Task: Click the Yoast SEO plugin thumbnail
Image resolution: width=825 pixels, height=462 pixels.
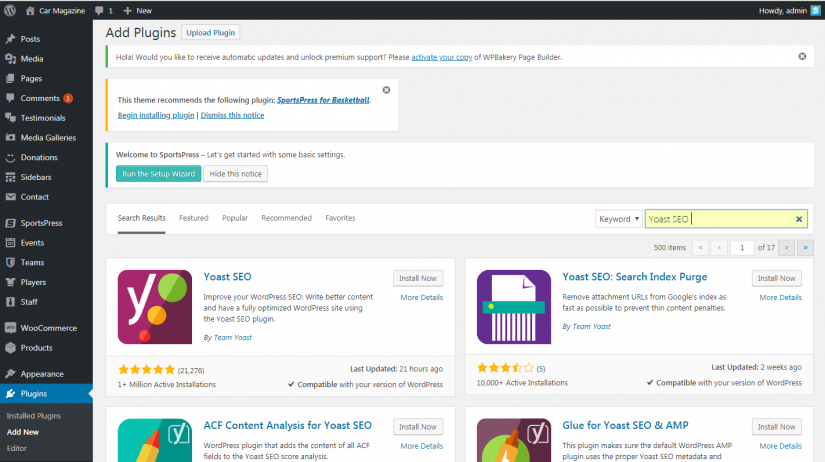Action: click(155, 307)
